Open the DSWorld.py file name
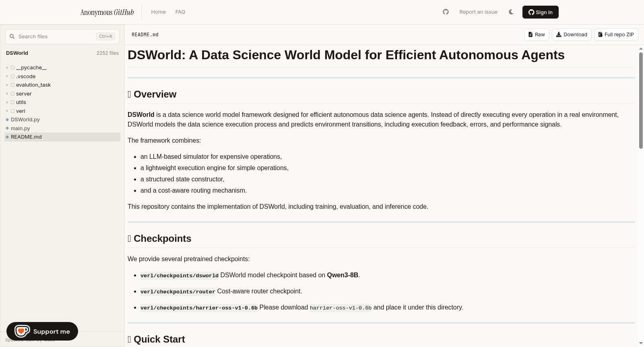This screenshot has height=347, width=644. [25, 120]
